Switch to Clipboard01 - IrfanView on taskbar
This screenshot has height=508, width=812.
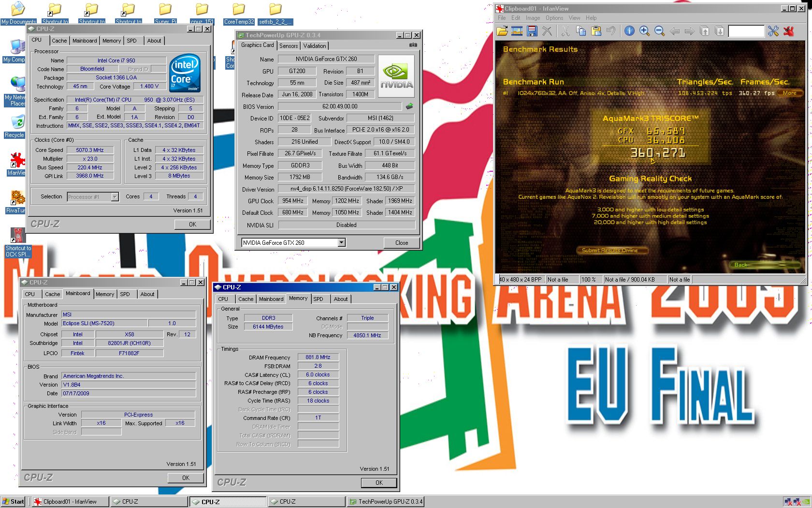(x=70, y=502)
